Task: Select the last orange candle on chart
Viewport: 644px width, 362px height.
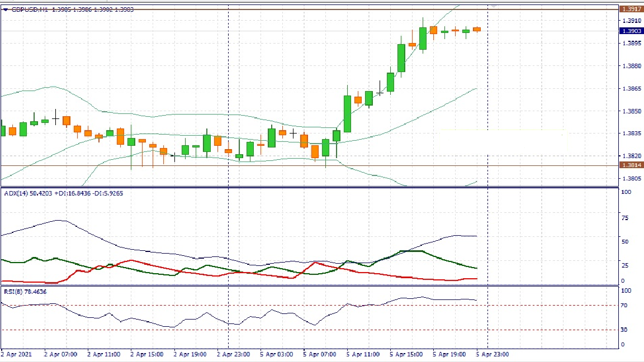Action: click(x=477, y=29)
